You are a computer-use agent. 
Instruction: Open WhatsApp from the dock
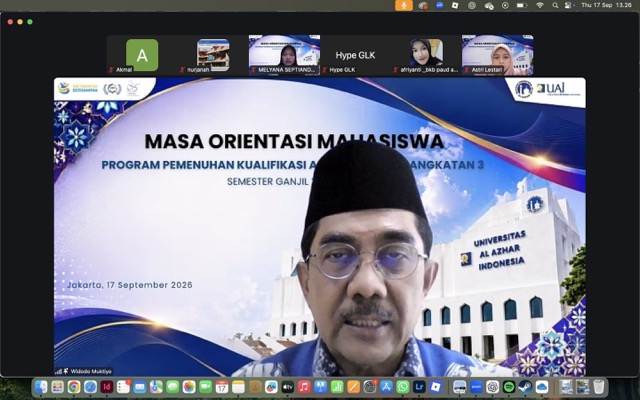pyautogui.click(x=403, y=387)
